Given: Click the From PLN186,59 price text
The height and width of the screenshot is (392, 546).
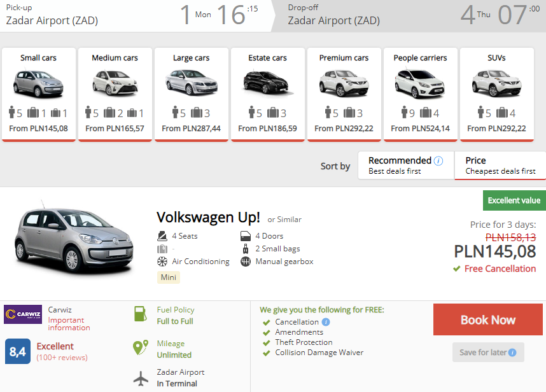Looking at the screenshot, I should pos(267,129).
